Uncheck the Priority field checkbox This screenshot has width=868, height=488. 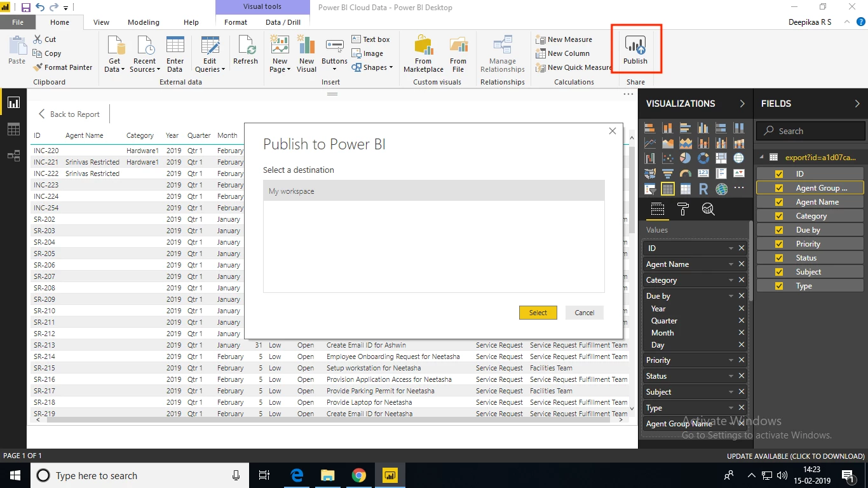[779, 243]
